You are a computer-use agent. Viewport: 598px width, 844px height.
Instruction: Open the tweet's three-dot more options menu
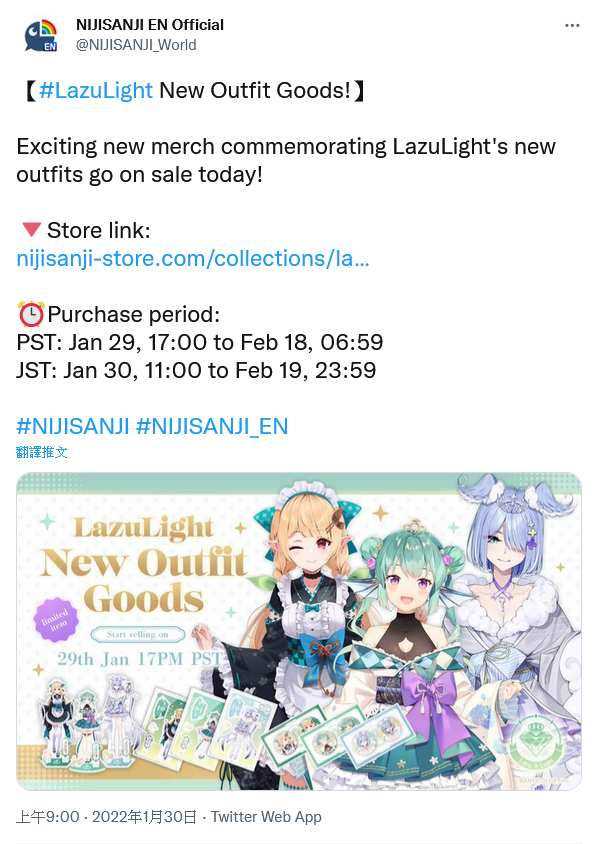(x=572, y=25)
